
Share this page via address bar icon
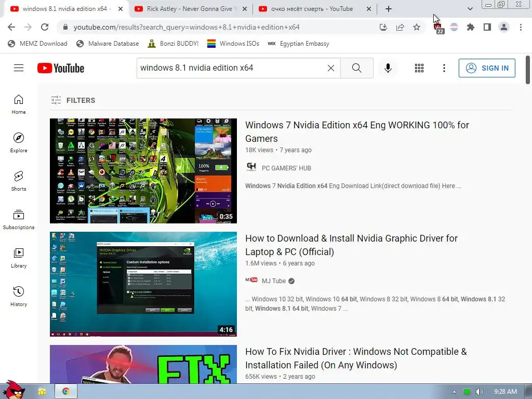[400, 27]
